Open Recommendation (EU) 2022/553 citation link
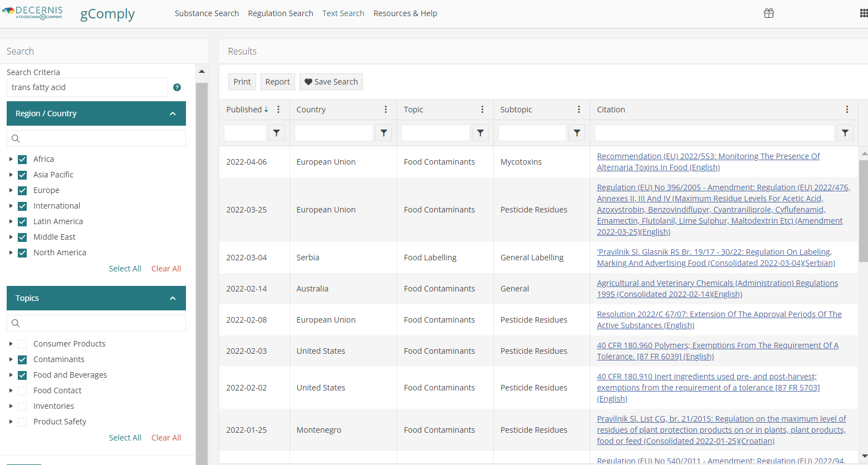The image size is (868, 465). [708, 162]
